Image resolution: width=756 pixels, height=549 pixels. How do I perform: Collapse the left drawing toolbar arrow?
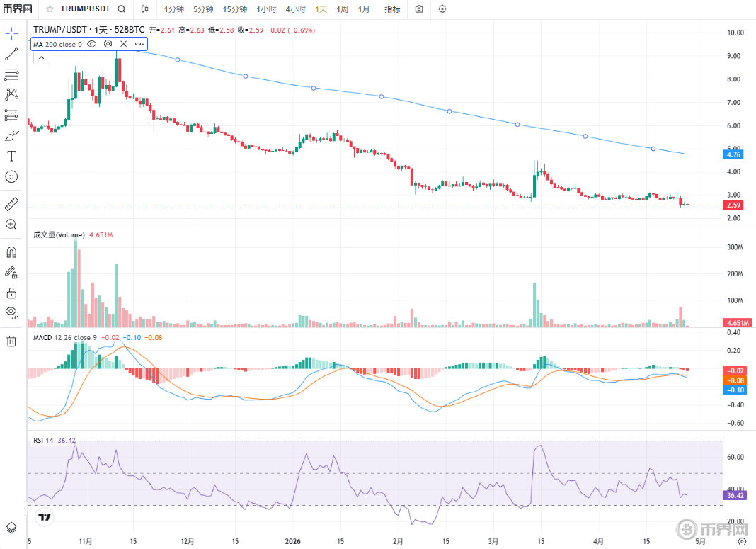point(25,508)
